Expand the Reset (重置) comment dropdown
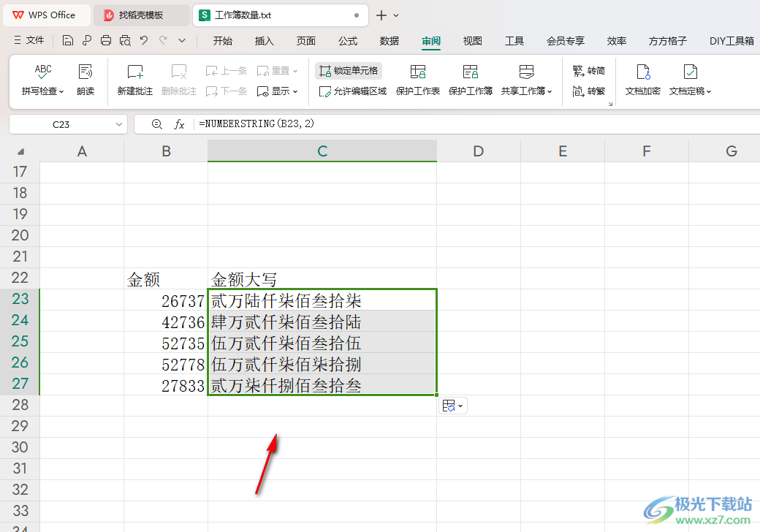Image resolution: width=760 pixels, height=532 pixels. click(295, 71)
